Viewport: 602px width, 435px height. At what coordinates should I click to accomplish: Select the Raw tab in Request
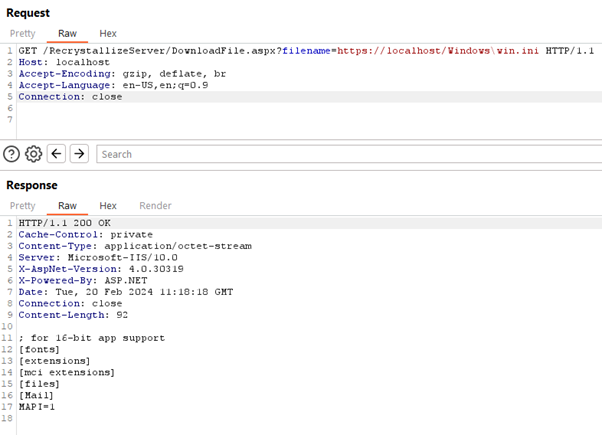point(67,33)
